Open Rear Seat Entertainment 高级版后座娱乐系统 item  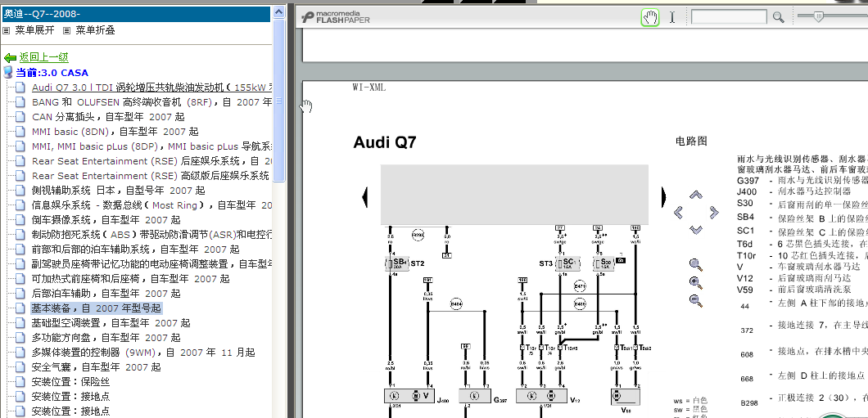(x=151, y=176)
